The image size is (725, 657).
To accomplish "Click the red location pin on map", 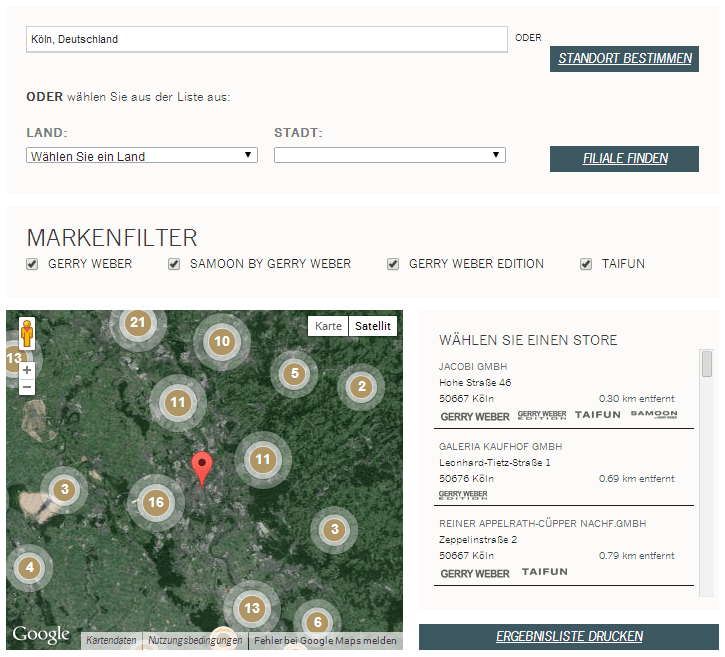I will pyautogui.click(x=202, y=469).
